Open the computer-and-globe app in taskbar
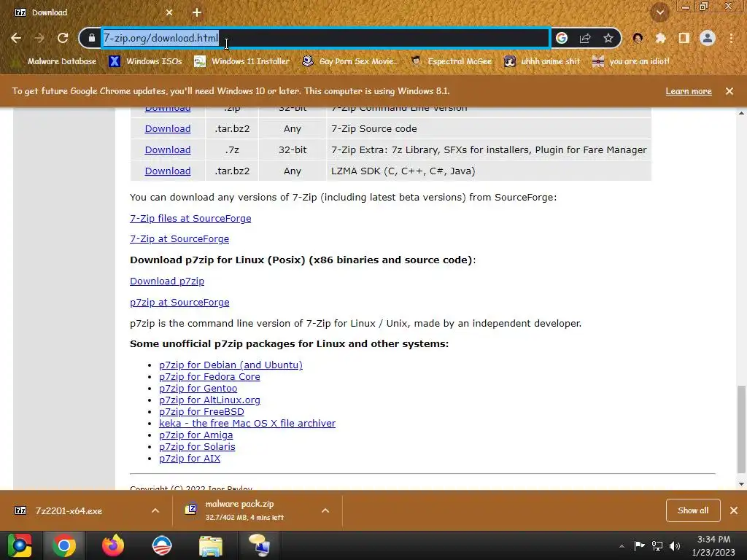The width and height of the screenshot is (747, 560). [x=259, y=545]
